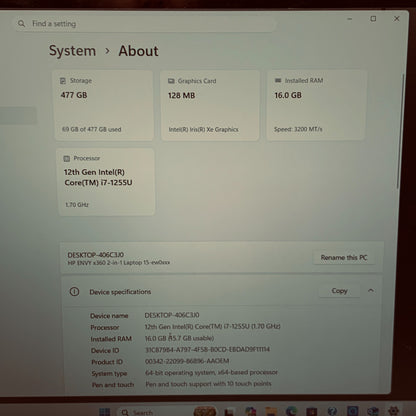Click the vertical scrollbar of the Settings window
This screenshot has width=416, height=416.
click(401, 132)
